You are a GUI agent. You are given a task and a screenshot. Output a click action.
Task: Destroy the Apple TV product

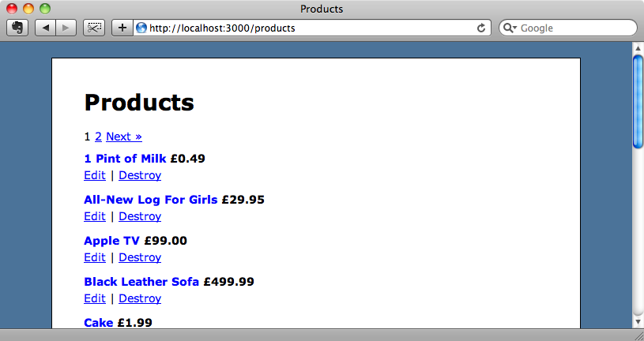[140, 257]
